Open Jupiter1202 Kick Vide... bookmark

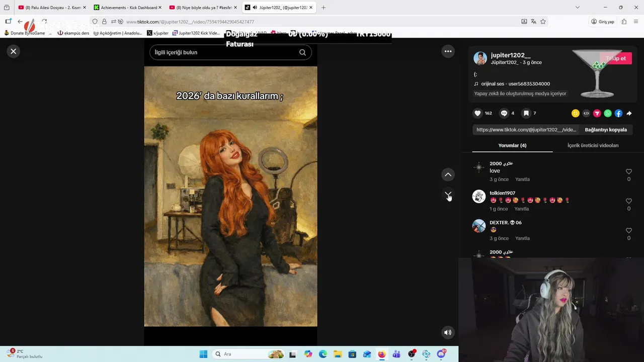pos(196,33)
